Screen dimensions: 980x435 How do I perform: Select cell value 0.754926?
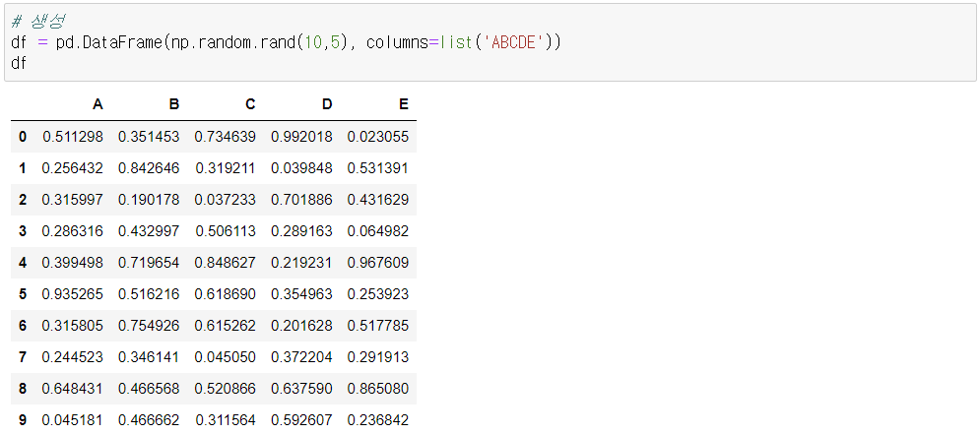(x=149, y=326)
